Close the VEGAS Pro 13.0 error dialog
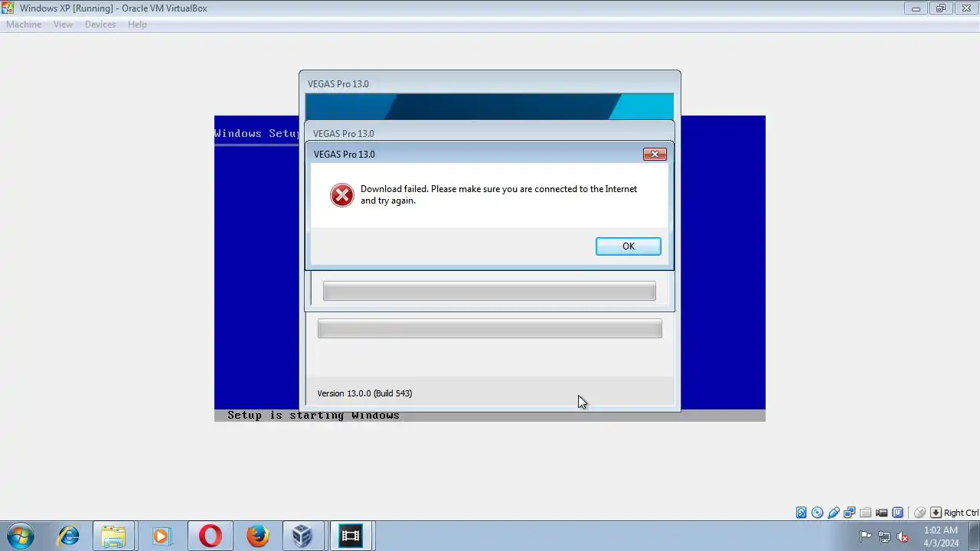Screen dimensions: 980x551 tap(655, 154)
